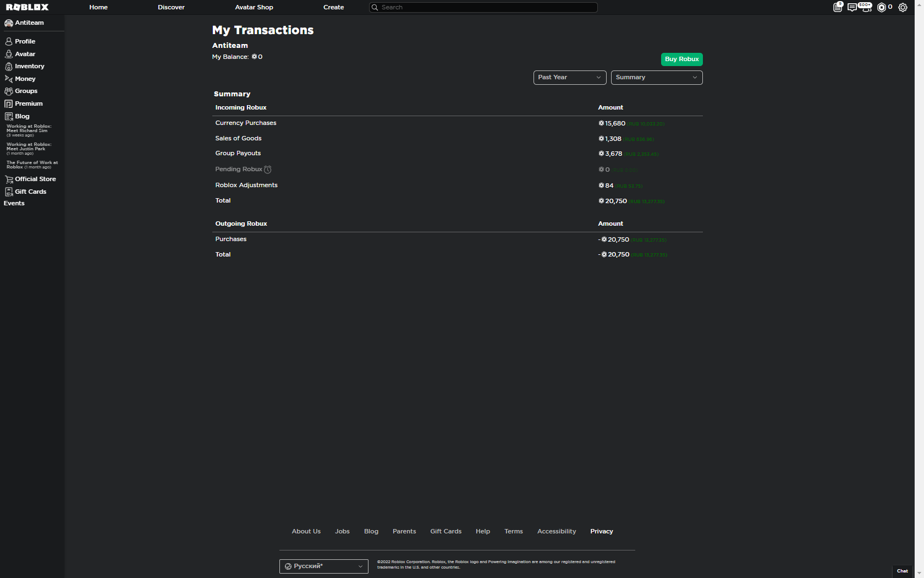
Task: Open the Money icon in the sidebar
Action: 9,79
